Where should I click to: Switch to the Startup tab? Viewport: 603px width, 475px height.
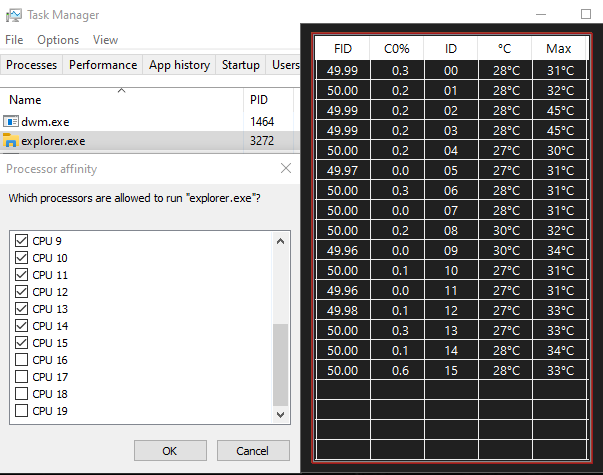(241, 65)
